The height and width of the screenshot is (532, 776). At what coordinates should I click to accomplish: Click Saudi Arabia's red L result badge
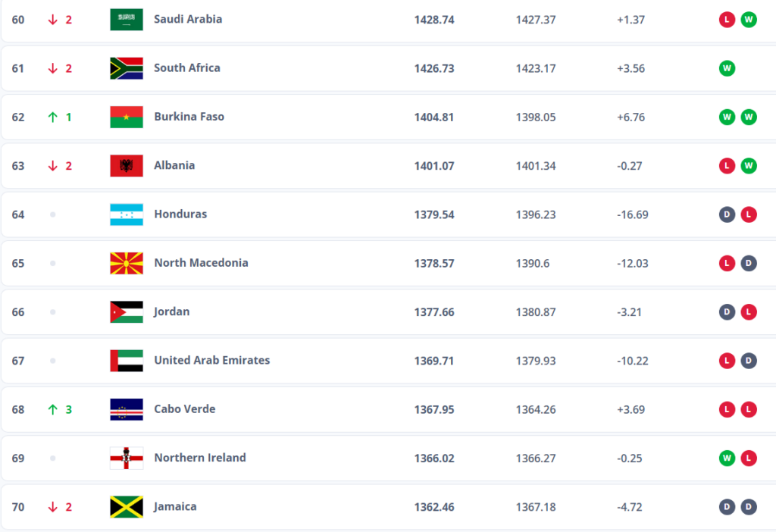tap(727, 20)
